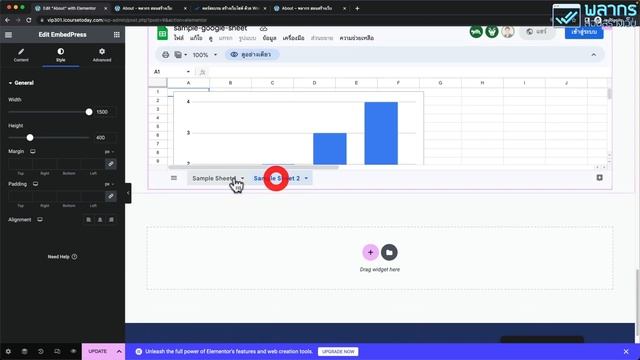The width and height of the screenshot is (640, 360).
Task: Go back in the browser
Action: (7, 20)
